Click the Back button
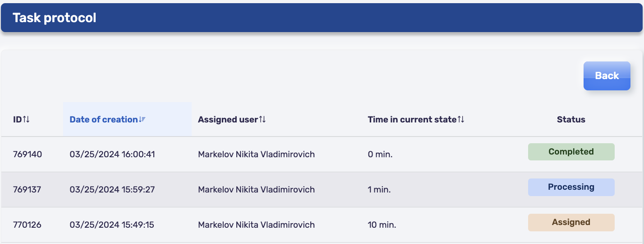 pos(607,76)
